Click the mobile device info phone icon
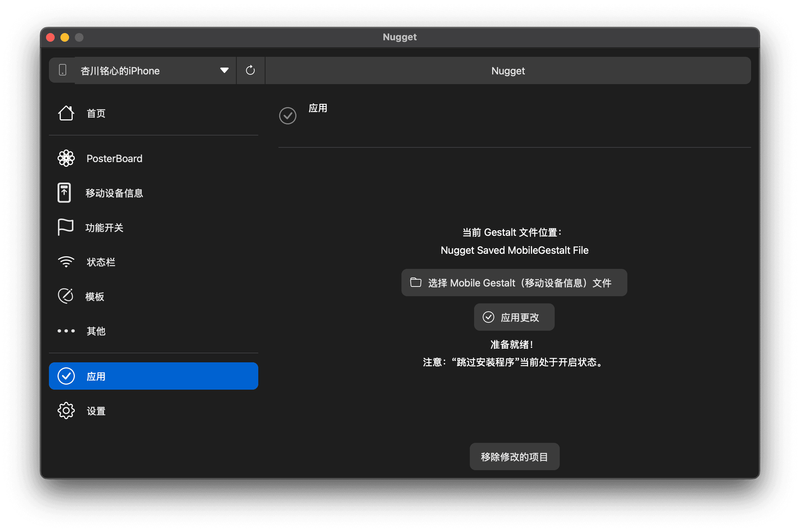This screenshot has width=800, height=532. (x=64, y=193)
